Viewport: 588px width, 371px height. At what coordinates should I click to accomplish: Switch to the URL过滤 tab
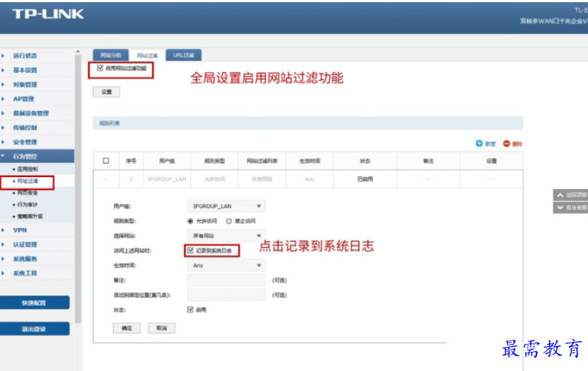coord(183,55)
